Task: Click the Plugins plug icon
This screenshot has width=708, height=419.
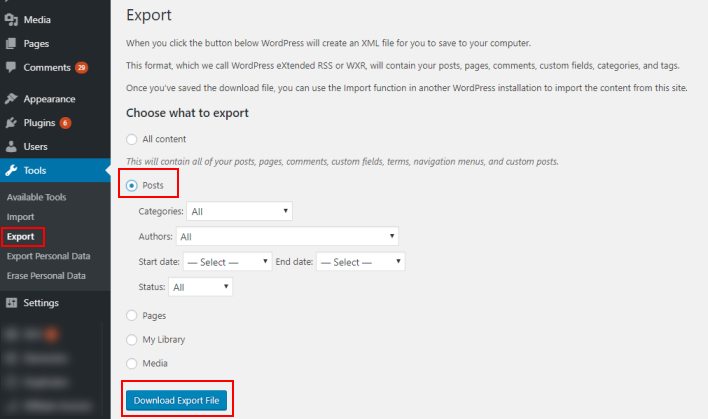Action: coord(11,122)
